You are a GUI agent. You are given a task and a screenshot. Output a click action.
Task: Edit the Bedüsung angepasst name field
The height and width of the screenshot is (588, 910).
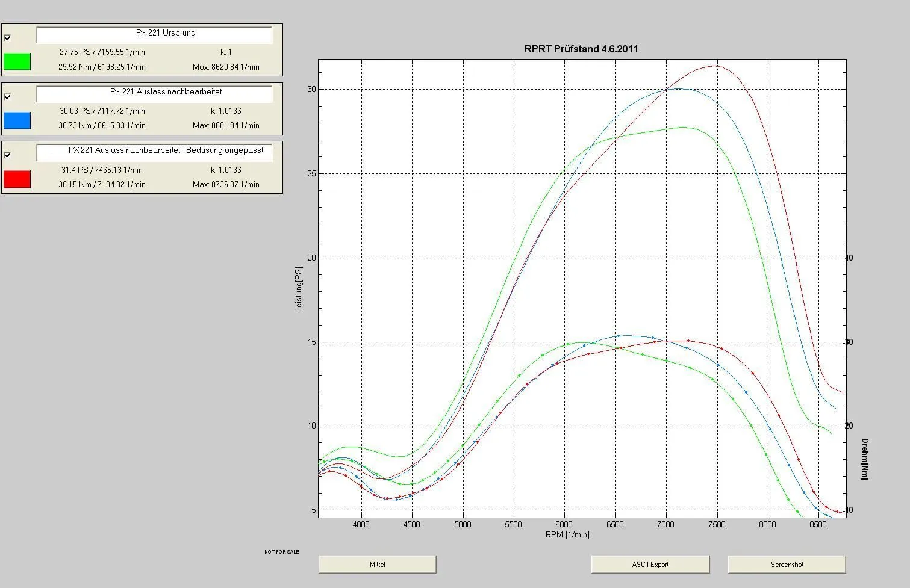pyautogui.click(x=154, y=152)
